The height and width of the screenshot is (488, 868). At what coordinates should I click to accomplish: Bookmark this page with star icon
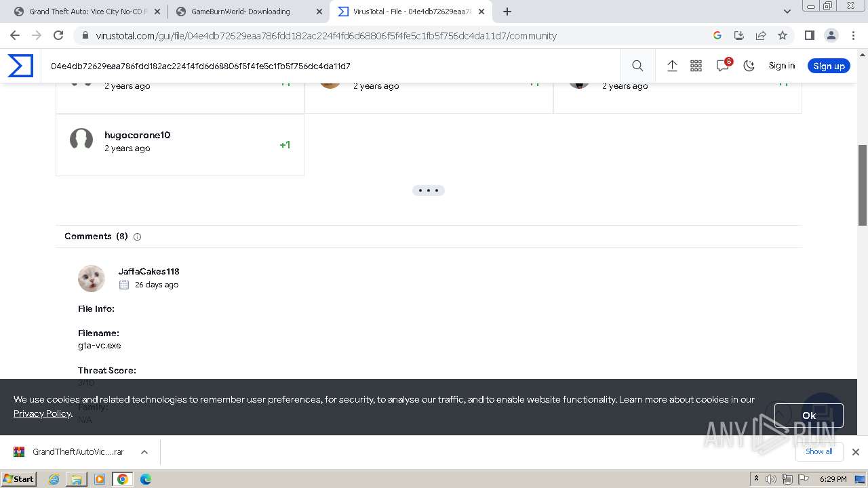[783, 35]
